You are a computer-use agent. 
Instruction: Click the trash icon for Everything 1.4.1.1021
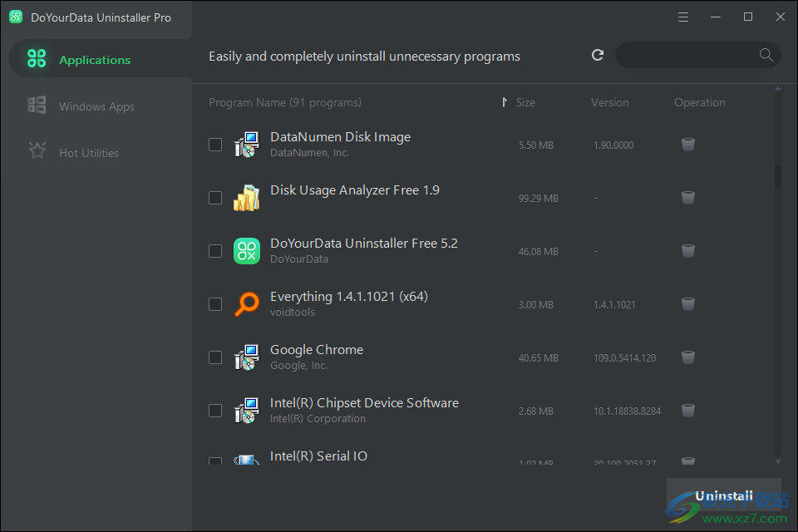point(688,303)
